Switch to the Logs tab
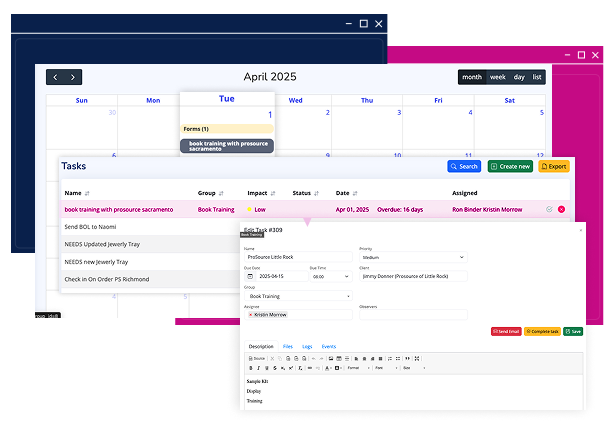This screenshot has width=613, height=422. click(x=307, y=347)
